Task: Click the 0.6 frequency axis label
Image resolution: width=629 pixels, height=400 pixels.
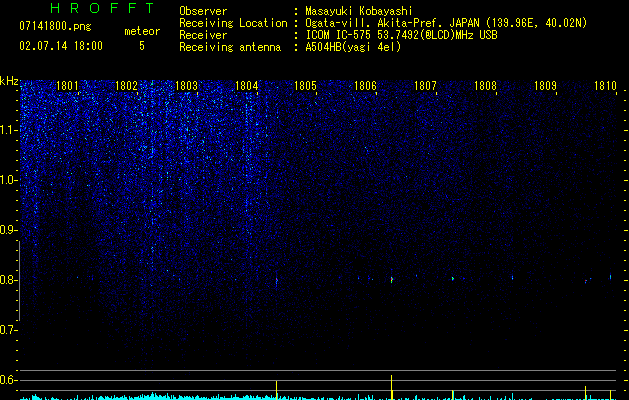Action: [8, 380]
